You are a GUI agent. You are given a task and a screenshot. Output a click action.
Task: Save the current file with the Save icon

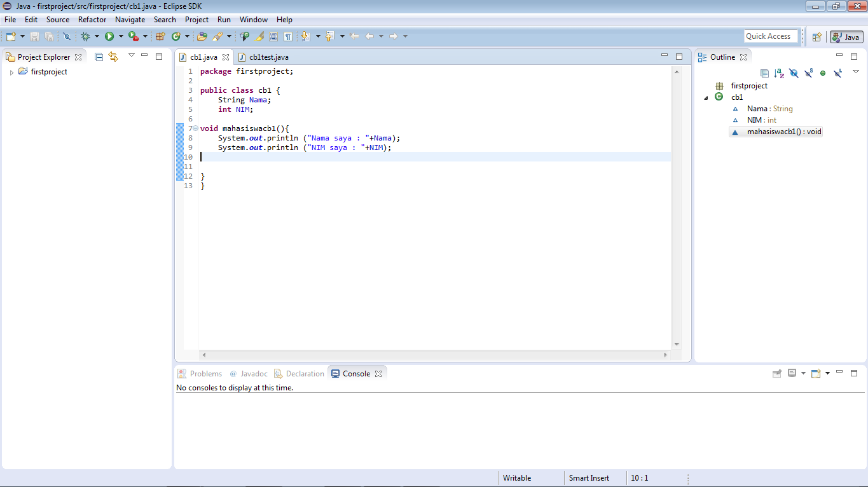pyautogui.click(x=36, y=36)
